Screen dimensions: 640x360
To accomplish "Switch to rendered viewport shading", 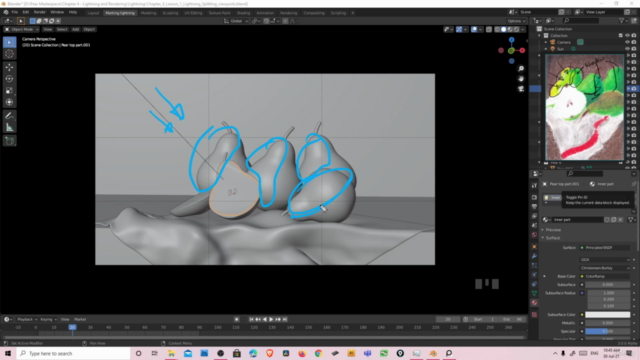I will pos(517,29).
